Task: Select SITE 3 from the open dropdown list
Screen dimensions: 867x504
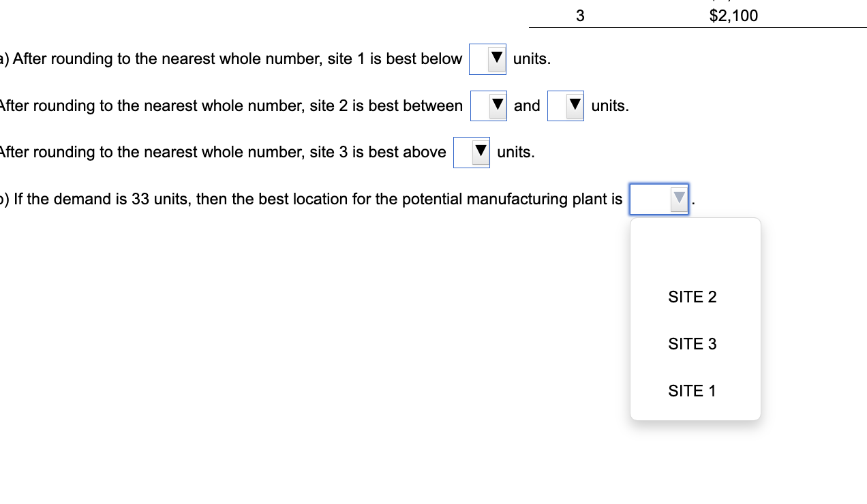Action: point(692,344)
